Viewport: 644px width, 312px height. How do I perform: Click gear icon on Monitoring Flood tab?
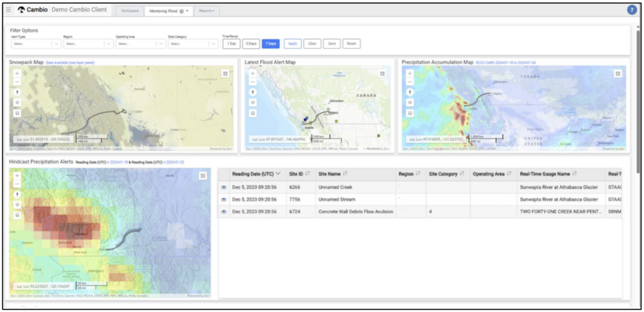(x=182, y=11)
